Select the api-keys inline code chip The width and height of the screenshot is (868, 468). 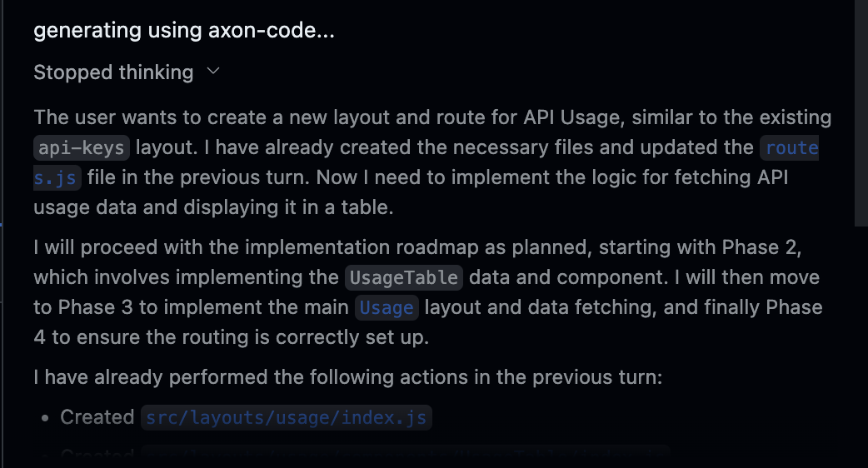[x=82, y=147]
